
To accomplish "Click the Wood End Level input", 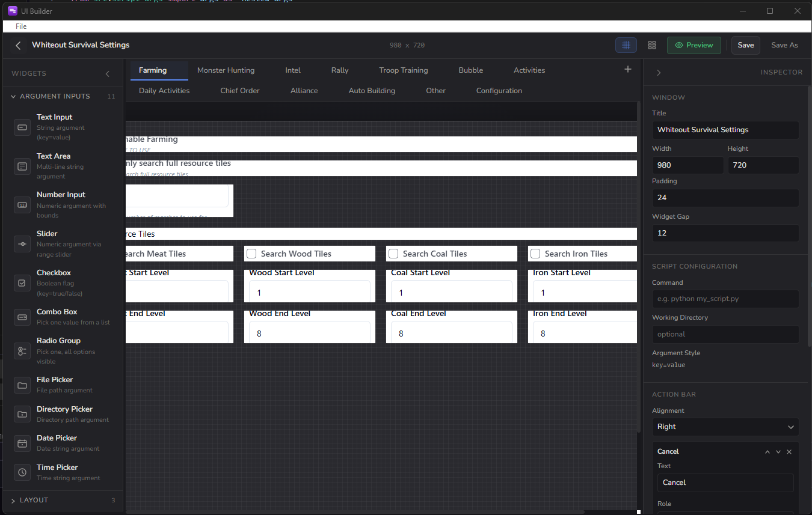I will pos(310,332).
